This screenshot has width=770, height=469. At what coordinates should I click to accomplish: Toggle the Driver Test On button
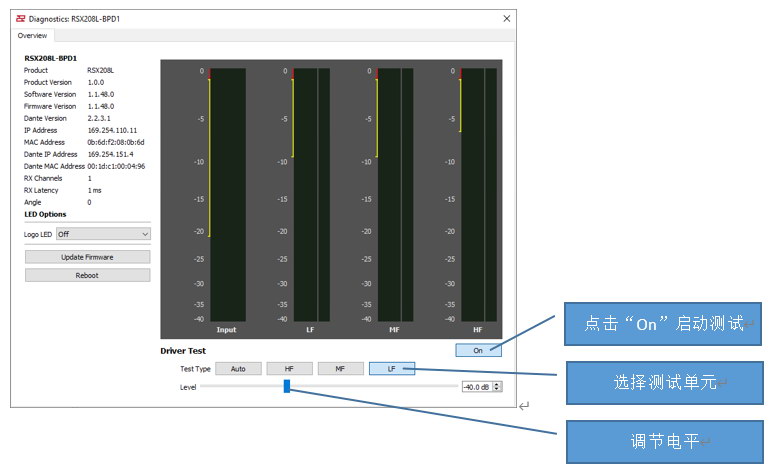click(x=478, y=350)
